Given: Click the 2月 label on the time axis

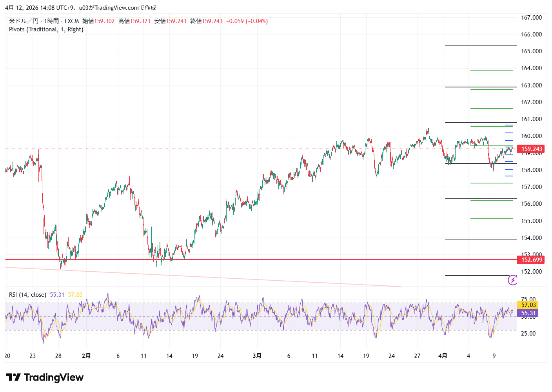Looking at the screenshot, I should click(86, 356).
